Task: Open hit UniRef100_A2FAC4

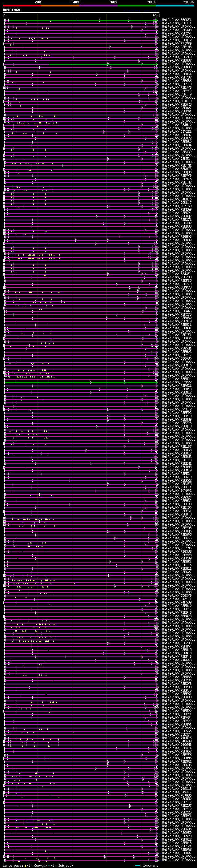Action: 176,74
